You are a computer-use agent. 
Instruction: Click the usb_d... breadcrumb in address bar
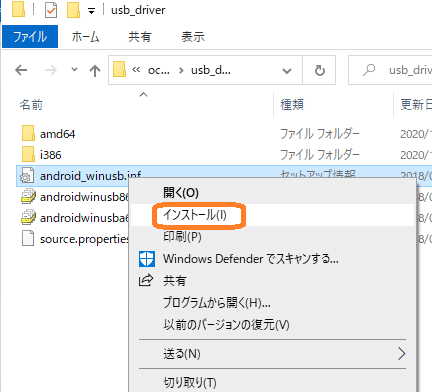click(211, 70)
